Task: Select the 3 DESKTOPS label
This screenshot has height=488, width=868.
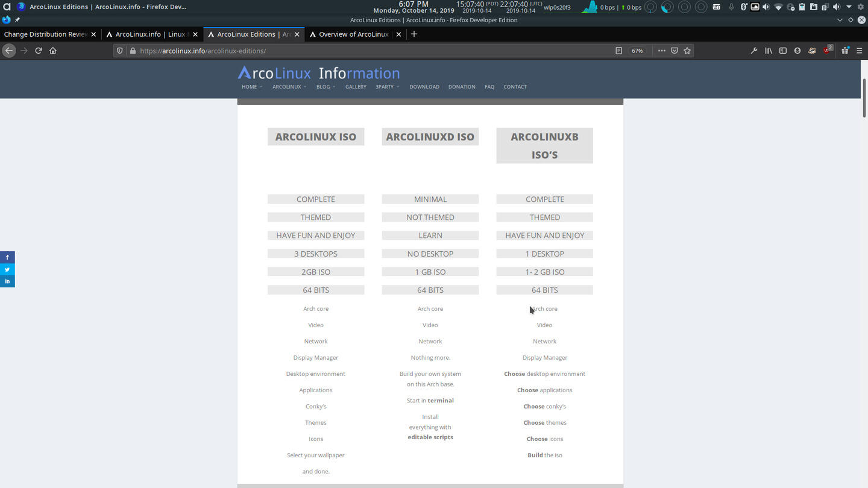Action: (316, 254)
